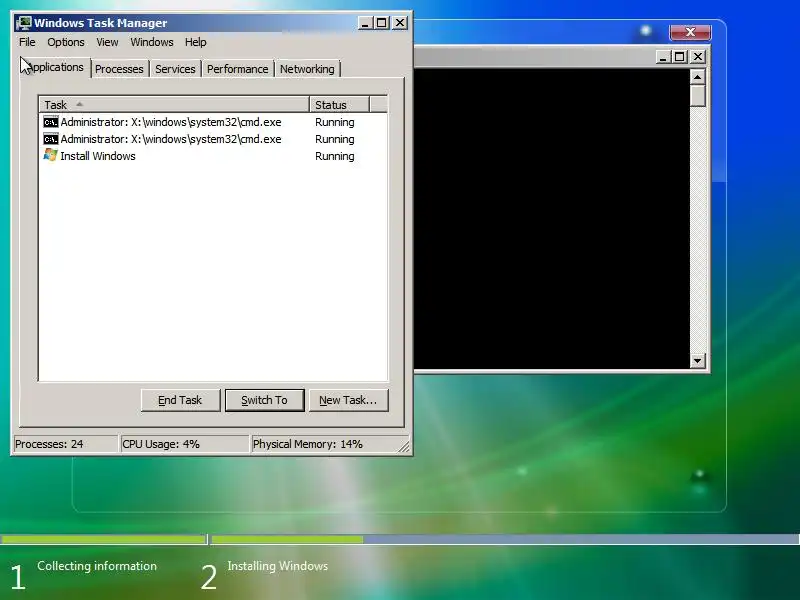Click the command prompt scroll up arrow
Image resolution: width=800 pixels, height=600 pixels.
coord(697,77)
